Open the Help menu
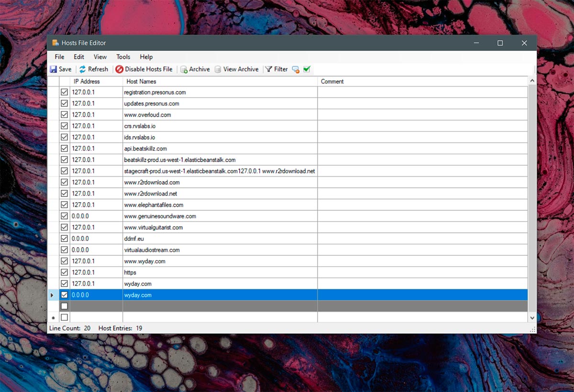The image size is (574, 392). pos(146,57)
